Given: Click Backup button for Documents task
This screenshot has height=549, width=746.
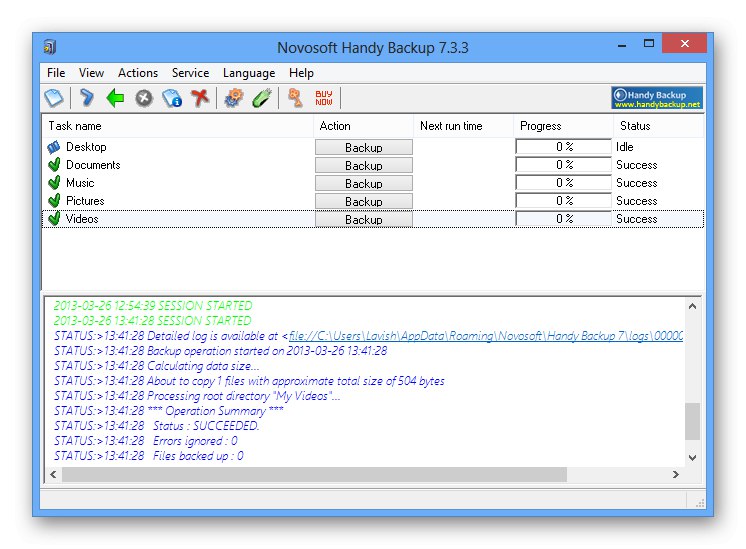Looking at the screenshot, I should [x=363, y=166].
